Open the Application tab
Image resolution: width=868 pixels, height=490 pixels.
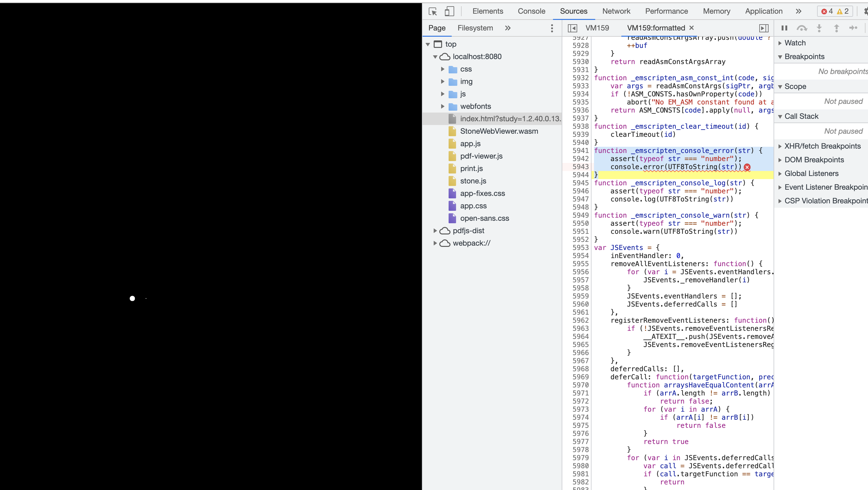coord(764,11)
